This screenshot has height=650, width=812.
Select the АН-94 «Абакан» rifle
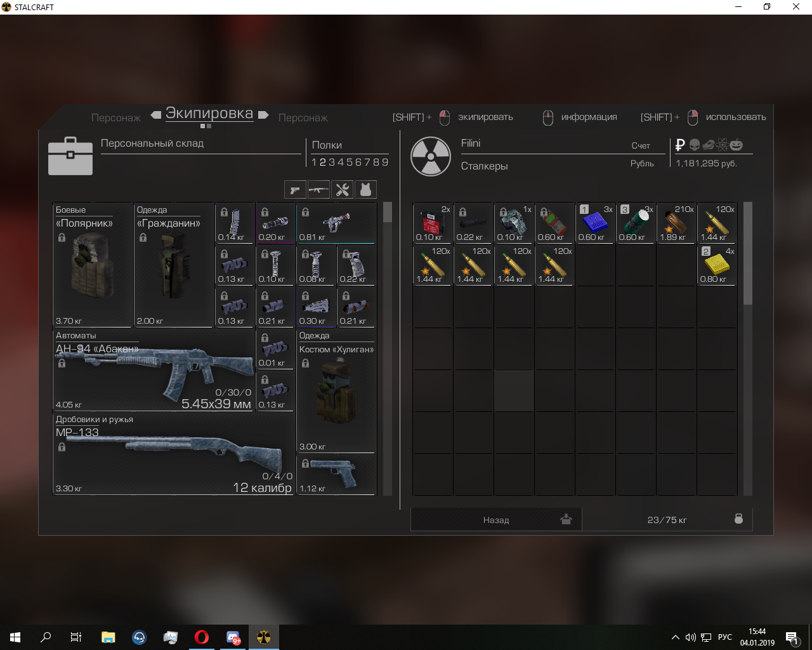tap(154, 369)
